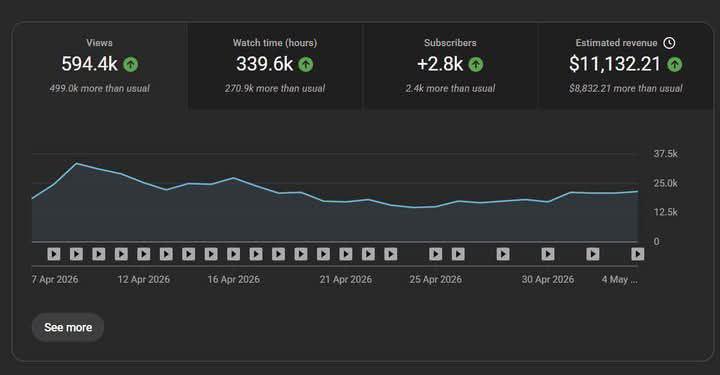This screenshot has height=375, width=720.
Task: Open the video marker just before the 21 Apr marker
Action: point(323,254)
